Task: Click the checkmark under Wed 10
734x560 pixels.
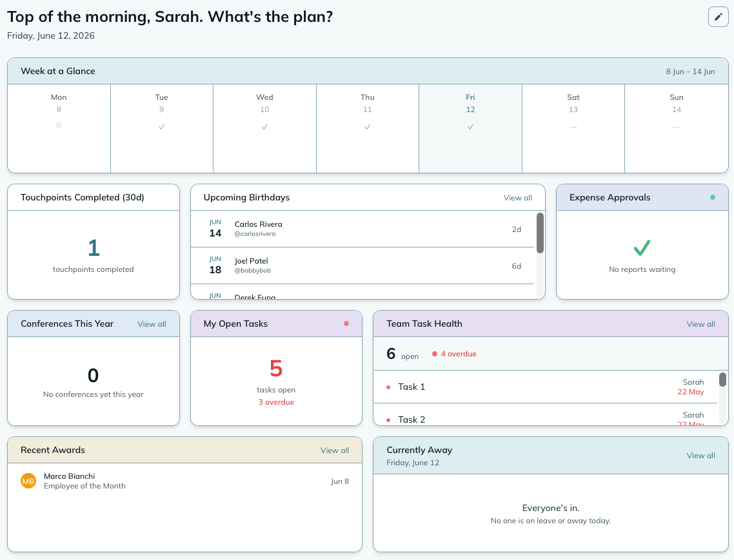Action: click(x=264, y=127)
